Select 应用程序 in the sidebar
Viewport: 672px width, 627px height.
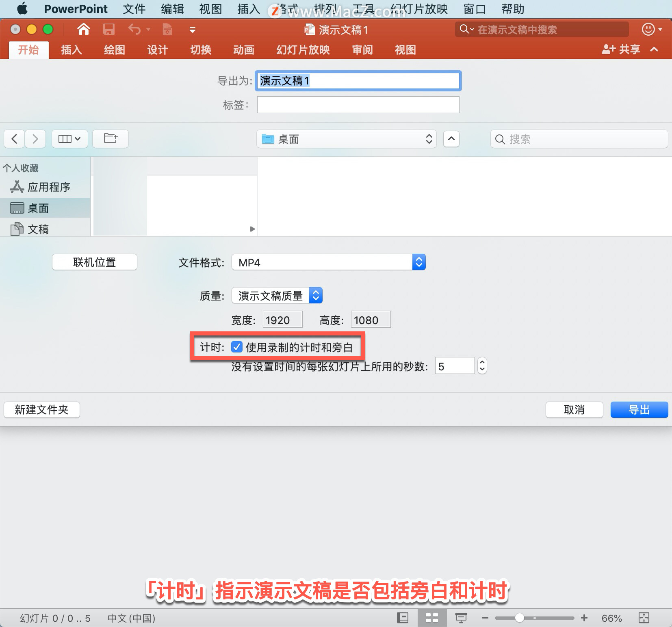[x=45, y=187]
